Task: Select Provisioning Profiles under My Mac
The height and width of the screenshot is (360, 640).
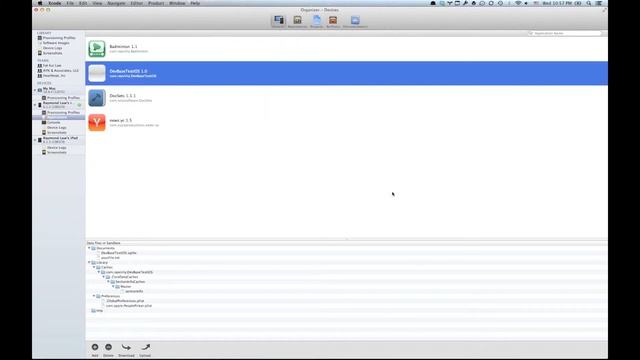Action: click(x=63, y=98)
